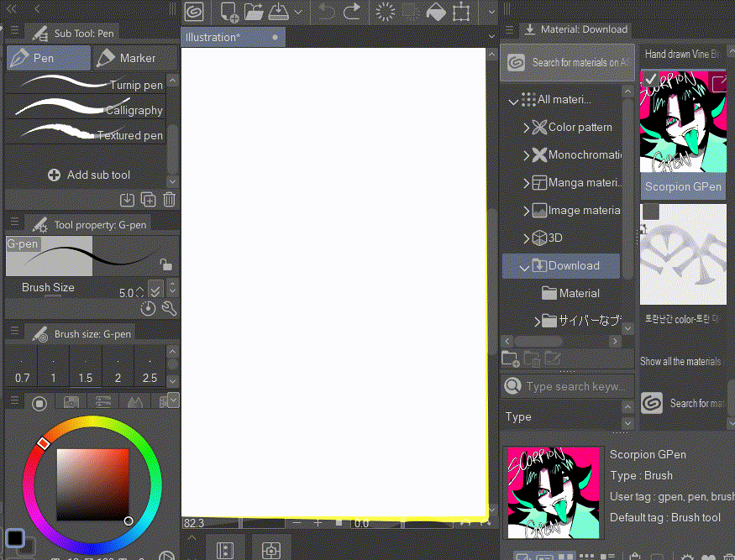Click Show all the materials link
This screenshot has height=560, width=735.
(683, 361)
